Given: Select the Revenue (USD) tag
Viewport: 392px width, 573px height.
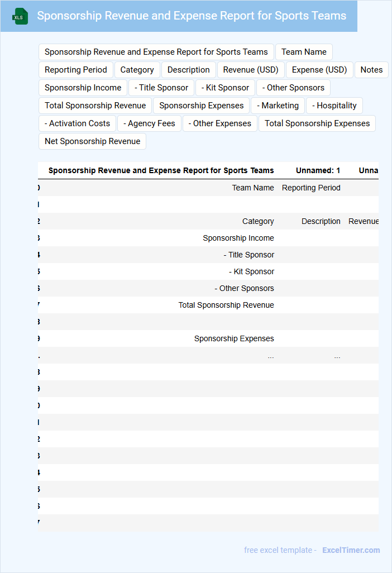Looking at the screenshot, I should click(251, 70).
